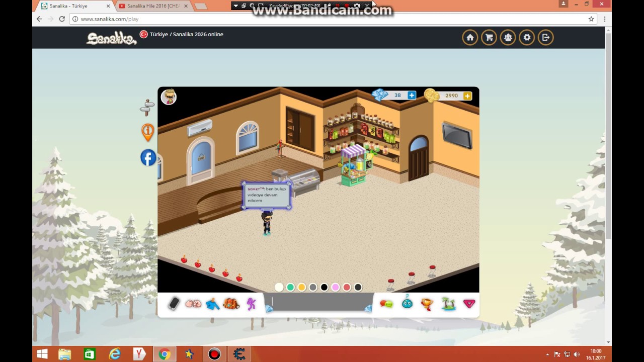Click the food stall in the room
644x362 pixels.
click(354, 165)
